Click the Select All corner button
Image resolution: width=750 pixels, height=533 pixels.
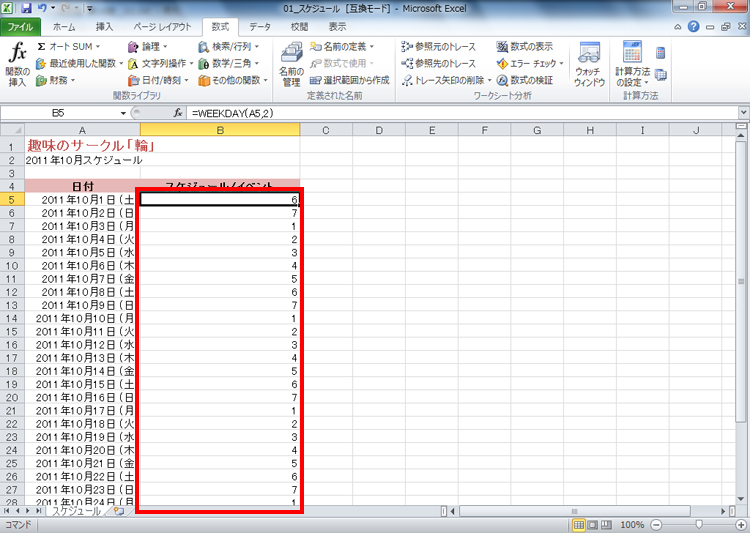coord(12,130)
